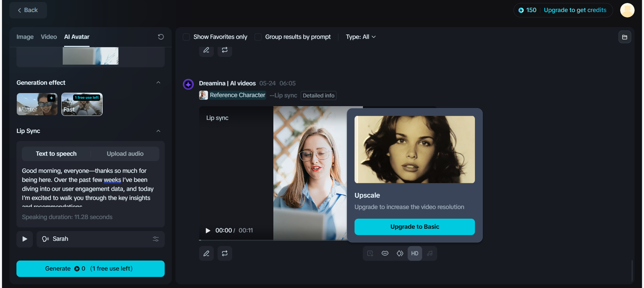Click the "00:11" video duration text
The image size is (644, 288).
tap(246, 230)
